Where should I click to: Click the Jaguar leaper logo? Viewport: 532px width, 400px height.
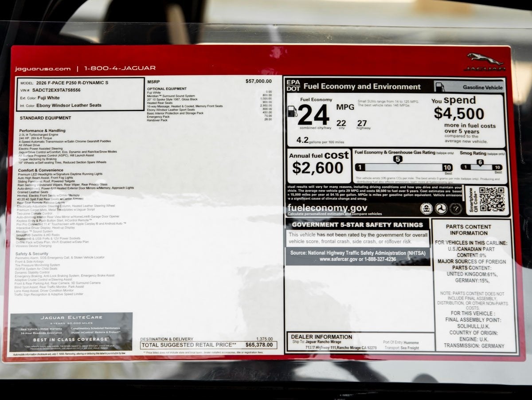485,59
